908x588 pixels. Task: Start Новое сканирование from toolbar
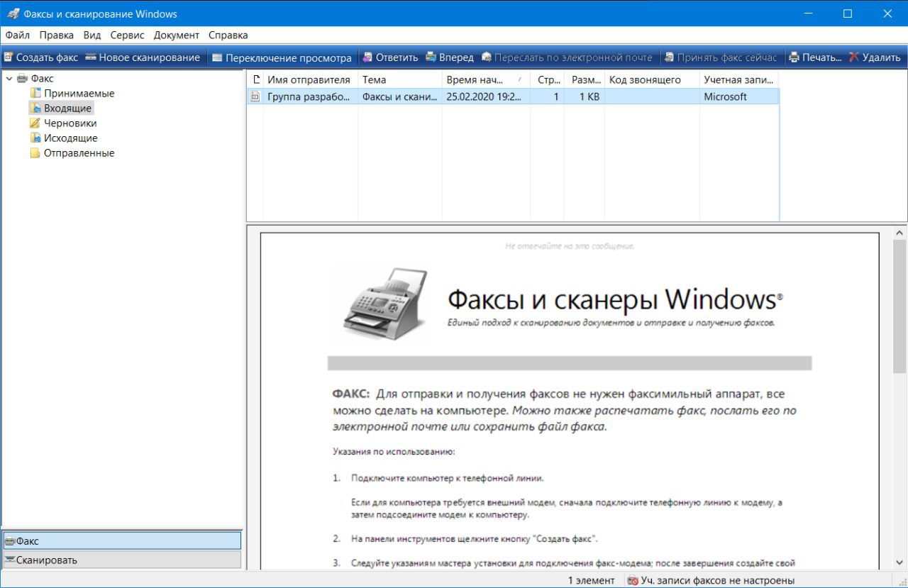pos(143,57)
